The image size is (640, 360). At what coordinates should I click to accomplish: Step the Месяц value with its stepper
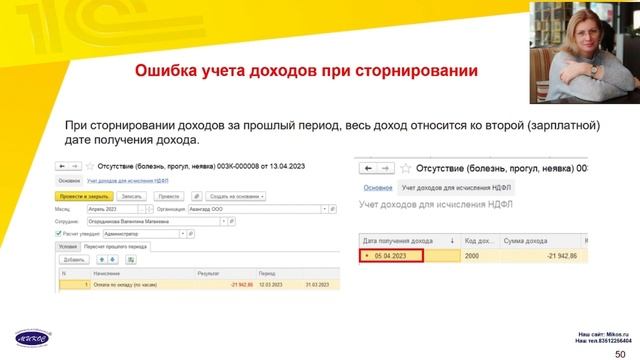(149, 209)
